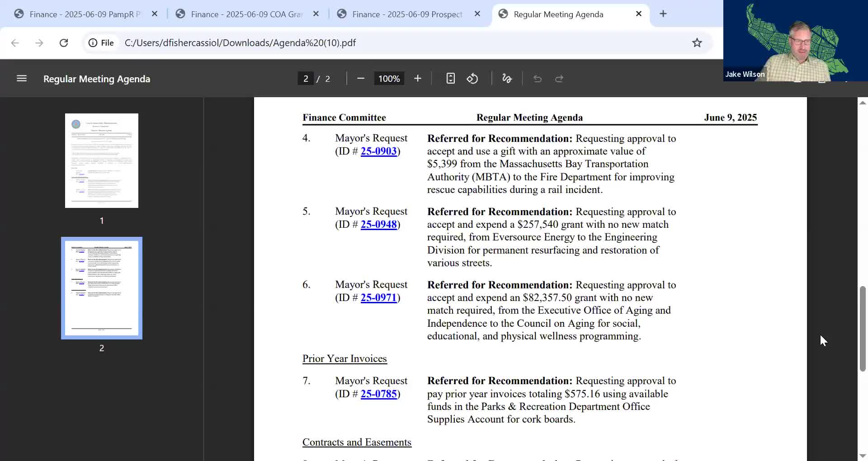The image size is (868, 461).
Task: Toggle the PDF sidebar hamburger menu
Action: 22,79
